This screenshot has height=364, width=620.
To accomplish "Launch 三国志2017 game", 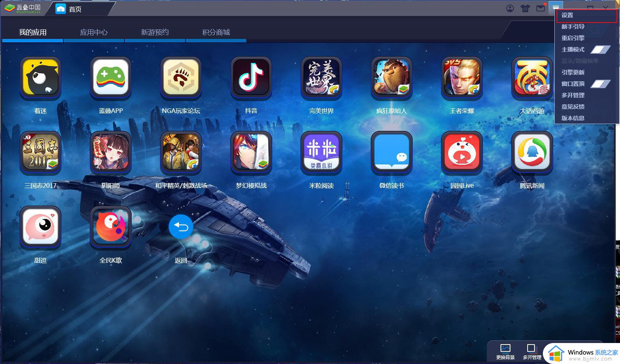I will click(40, 152).
